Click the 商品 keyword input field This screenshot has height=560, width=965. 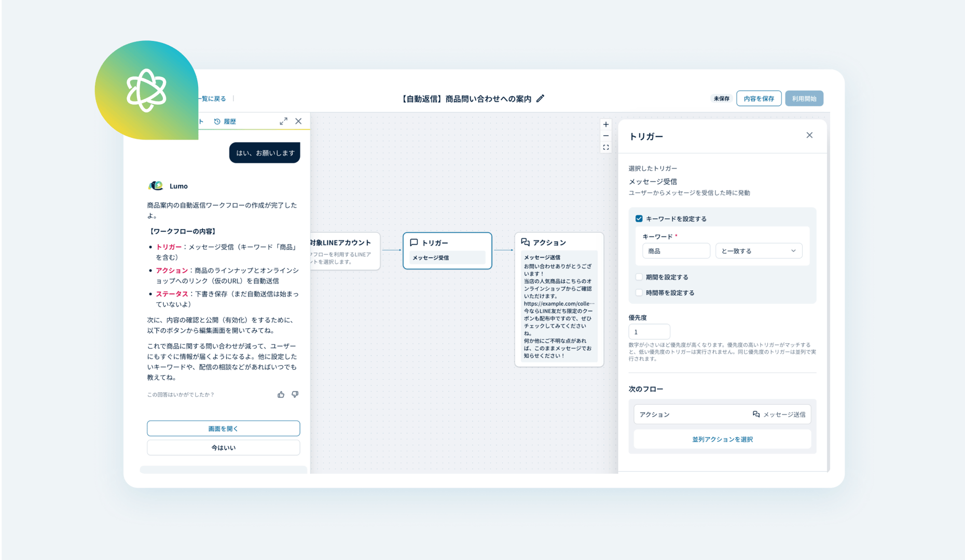676,250
